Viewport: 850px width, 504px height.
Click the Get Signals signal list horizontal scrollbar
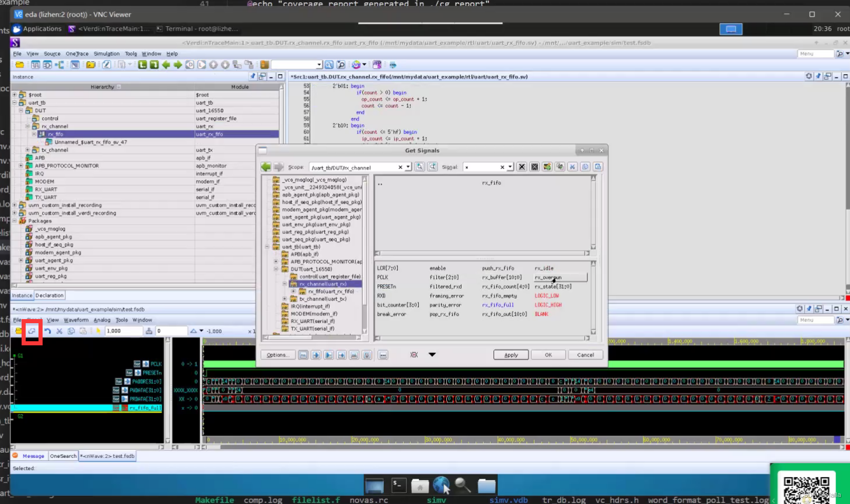[x=483, y=338]
